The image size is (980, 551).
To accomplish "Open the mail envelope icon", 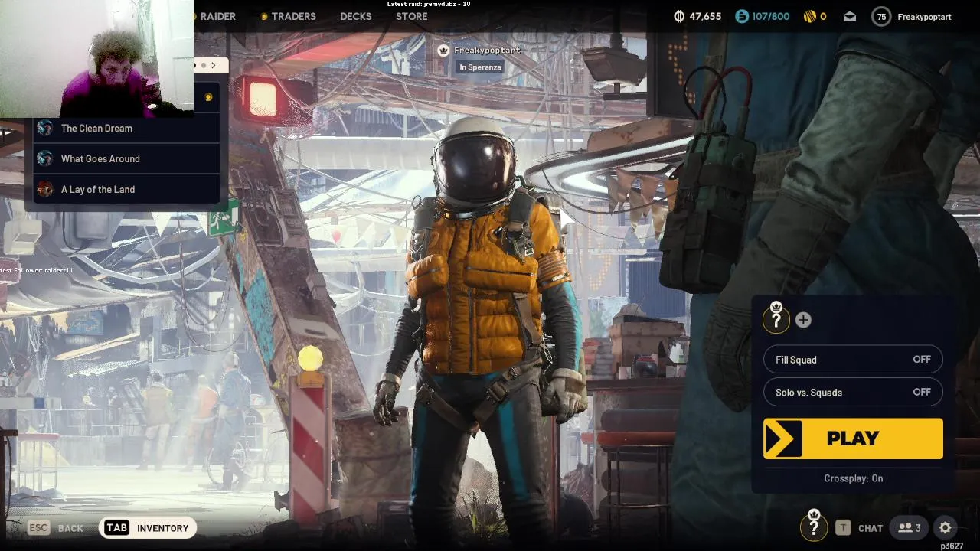I will 850,16.
